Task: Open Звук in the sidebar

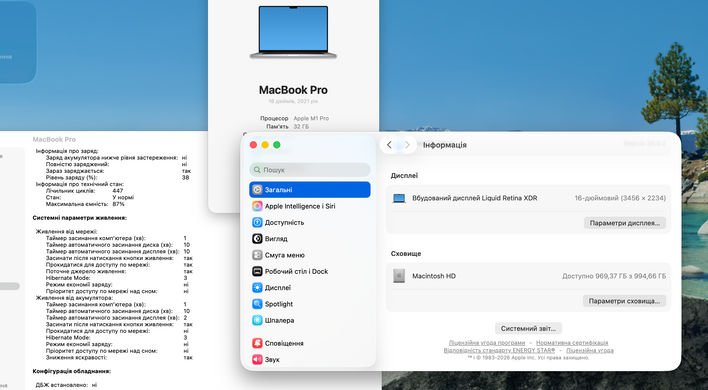Action: (310, 359)
